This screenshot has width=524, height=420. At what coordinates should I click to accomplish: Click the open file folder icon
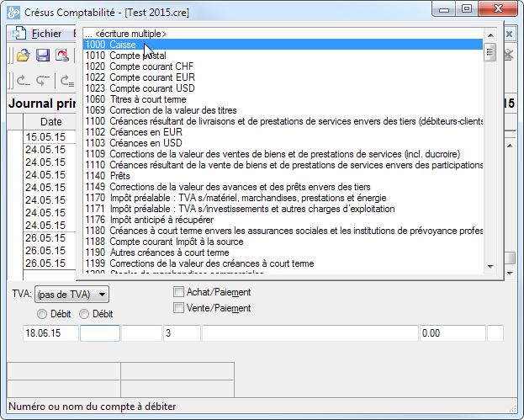24,56
